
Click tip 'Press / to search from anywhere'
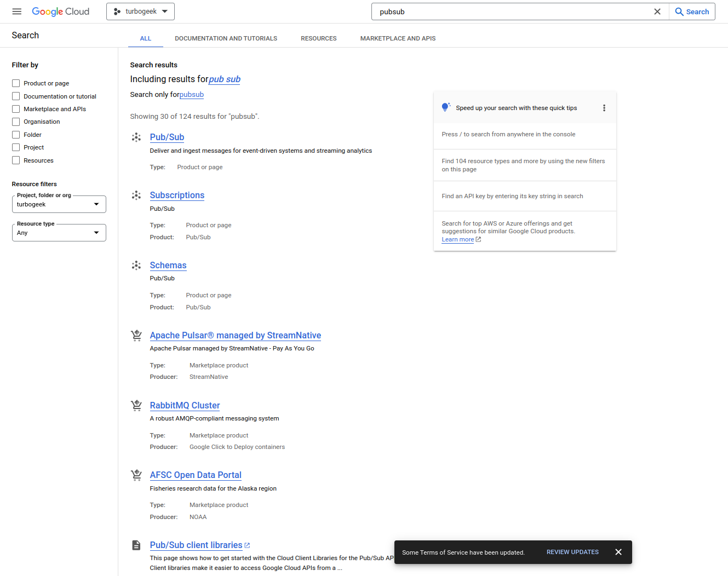coord(508,134)
